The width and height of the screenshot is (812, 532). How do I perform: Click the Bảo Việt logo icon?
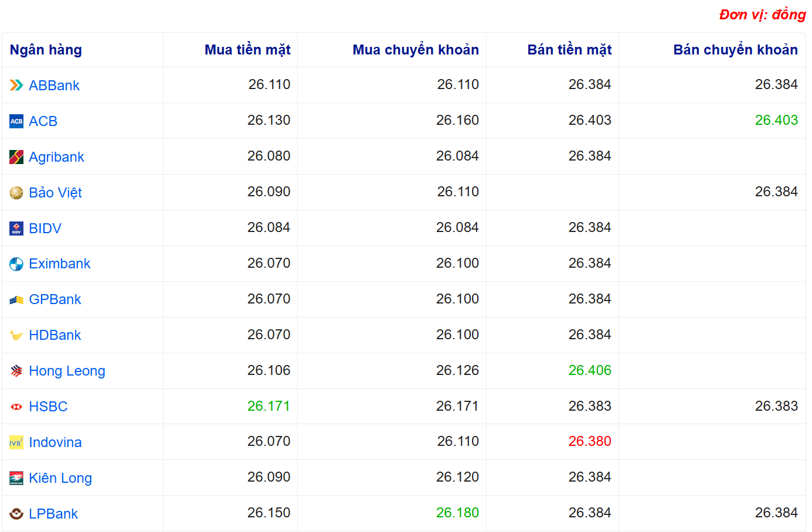[16, 193]
